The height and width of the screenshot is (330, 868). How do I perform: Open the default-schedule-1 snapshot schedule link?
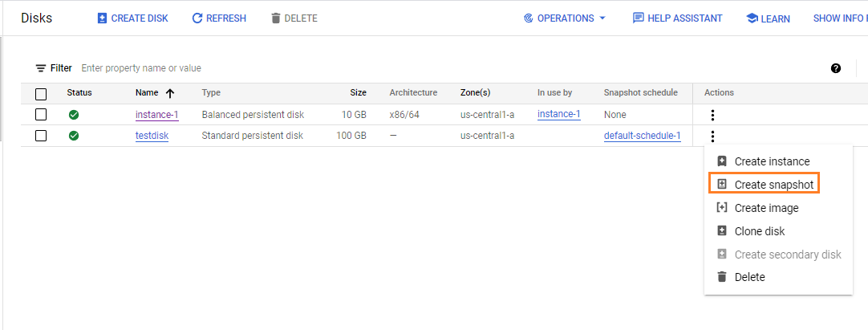click(x=642, y=136)
